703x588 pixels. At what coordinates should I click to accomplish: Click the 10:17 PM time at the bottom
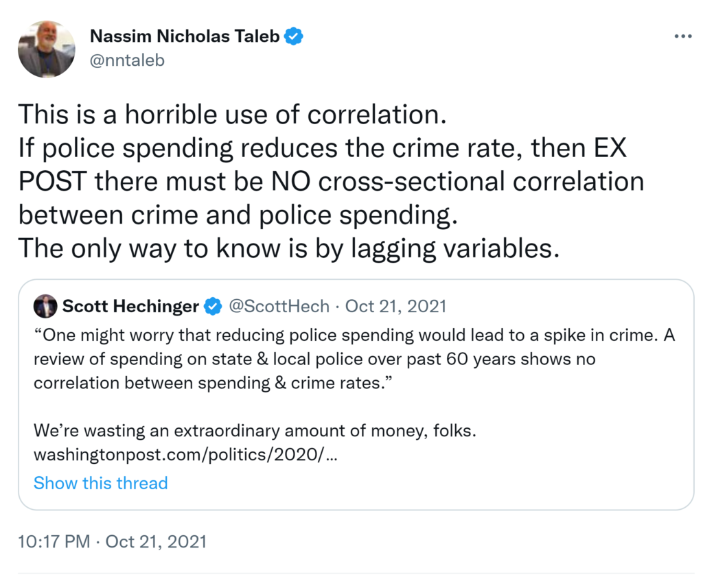[x=54, y=541]
